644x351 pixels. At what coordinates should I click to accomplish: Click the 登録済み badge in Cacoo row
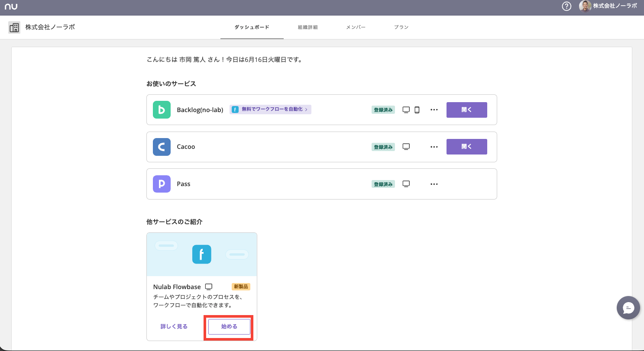[383, 147]
